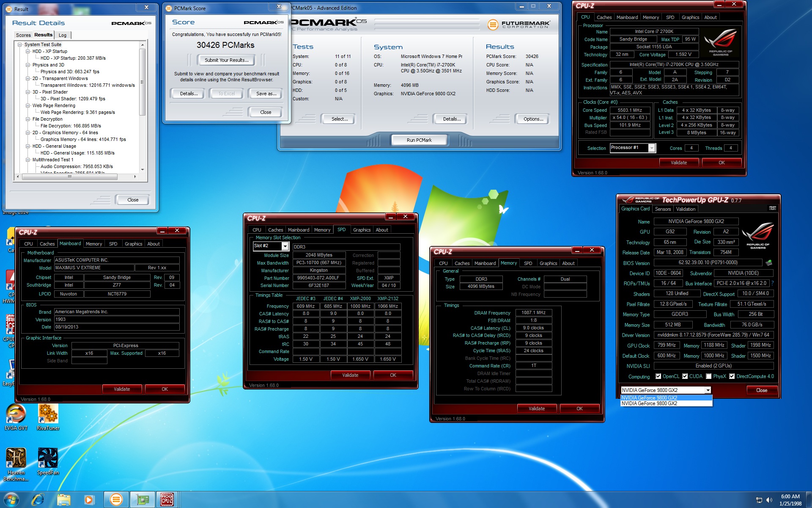812x508 pixels.
Task: Click the Part Number field 9905403-072.A00LF
Action: pos(319,278)
